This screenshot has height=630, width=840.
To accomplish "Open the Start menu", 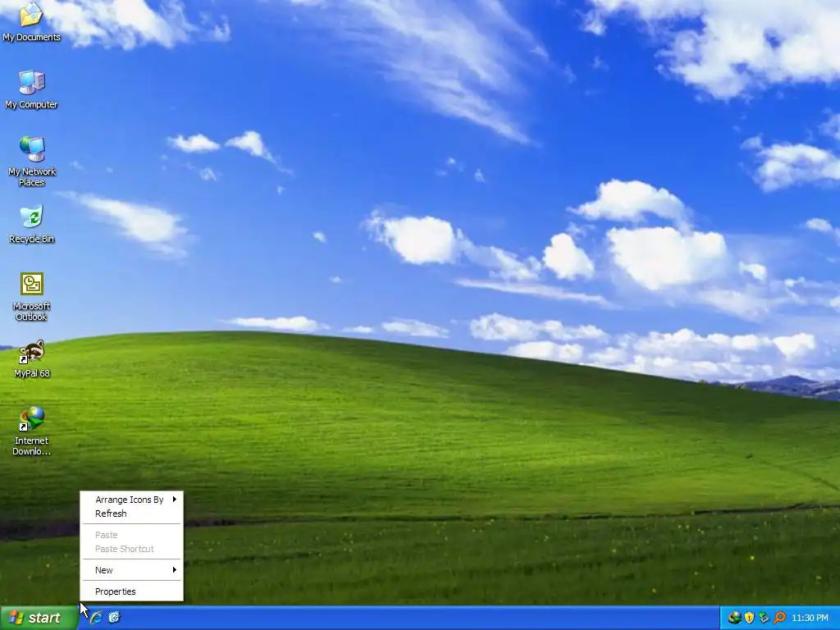I will point(39,618).
